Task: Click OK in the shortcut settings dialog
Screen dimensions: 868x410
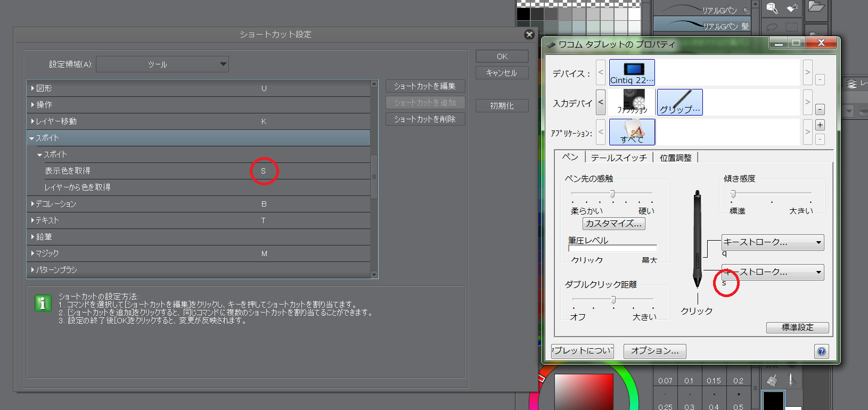Action: click(502, 56)
